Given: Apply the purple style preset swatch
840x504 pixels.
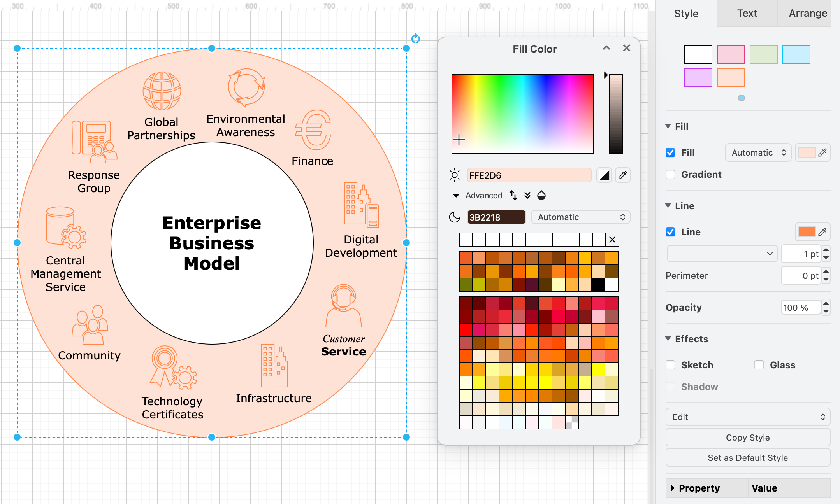Looking at the screenshot, I should [x=698, y=78].
